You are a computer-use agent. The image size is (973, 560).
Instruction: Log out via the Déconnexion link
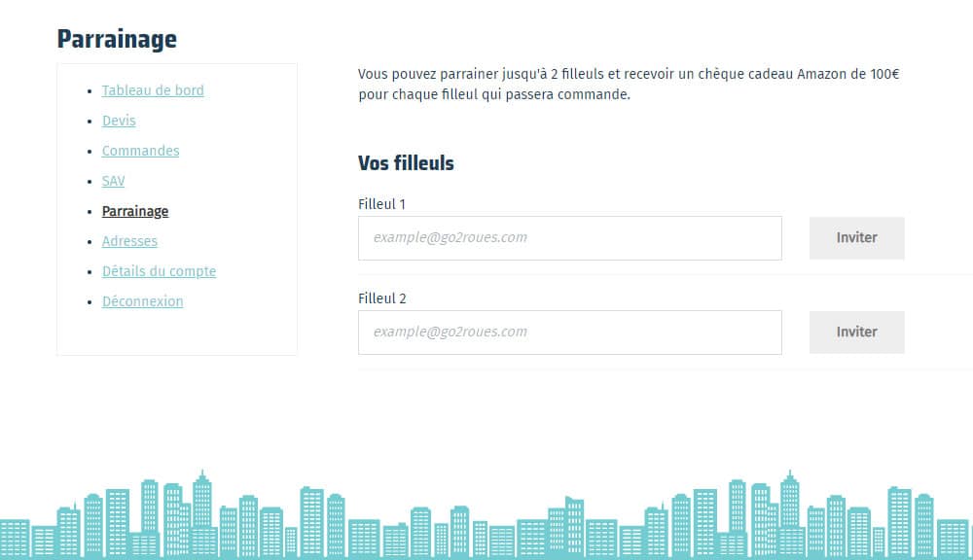(142, 301)
